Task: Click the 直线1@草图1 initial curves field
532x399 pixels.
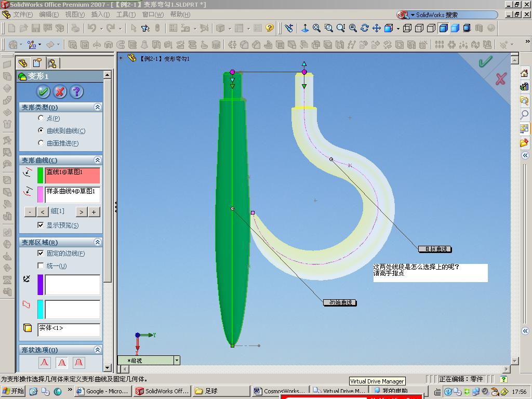Action: click(73, 175)
